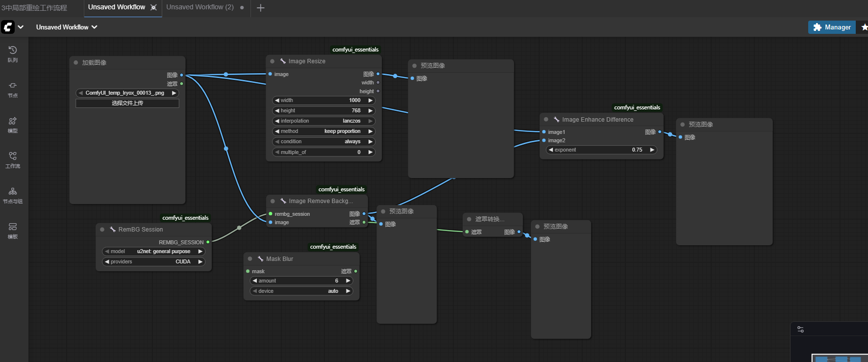This screenshot has height=362, width=868.
Task: Open the templates sidebar icon
Action: [13, 230]
